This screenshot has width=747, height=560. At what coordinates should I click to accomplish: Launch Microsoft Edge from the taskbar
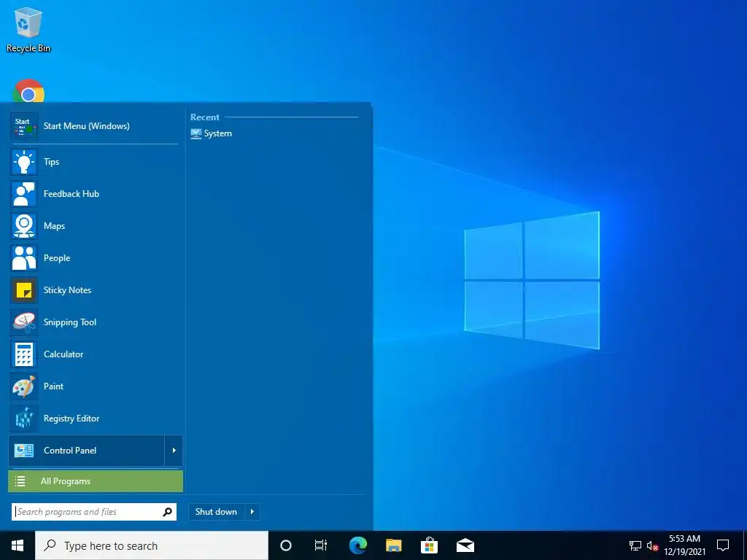(x=357, y=545)
